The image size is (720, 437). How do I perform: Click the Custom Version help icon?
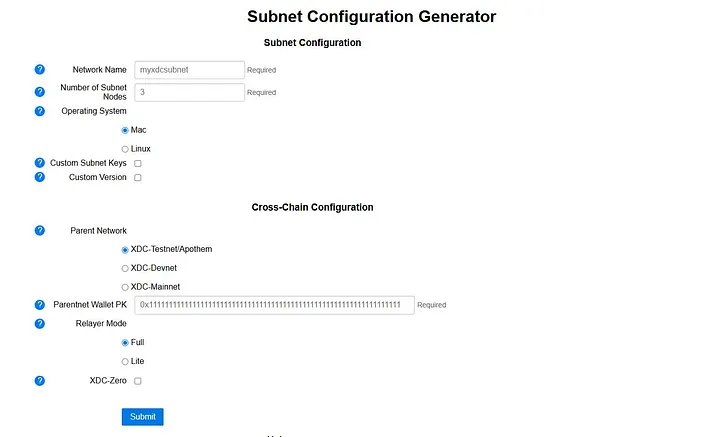[x=40, y=177]
